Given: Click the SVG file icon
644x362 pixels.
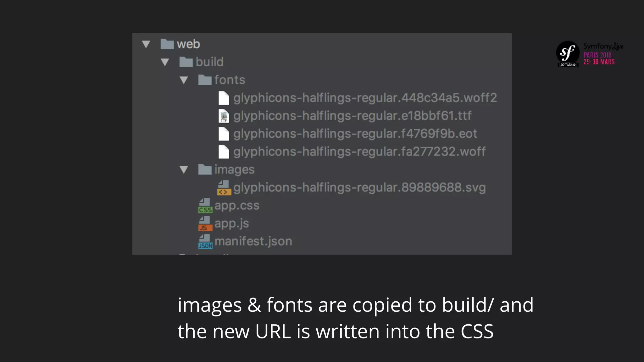Looking at the screenshot, I should pyautogui.click(x=224, y=188).
